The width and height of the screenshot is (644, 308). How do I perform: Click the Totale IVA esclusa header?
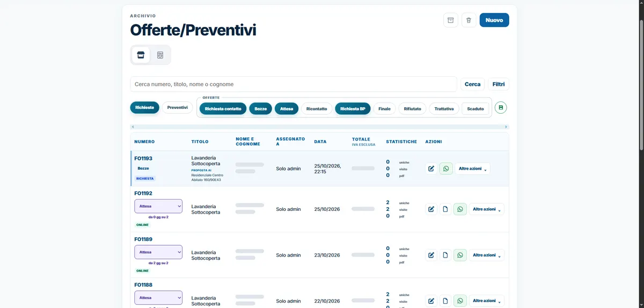(x=364, y=142)
